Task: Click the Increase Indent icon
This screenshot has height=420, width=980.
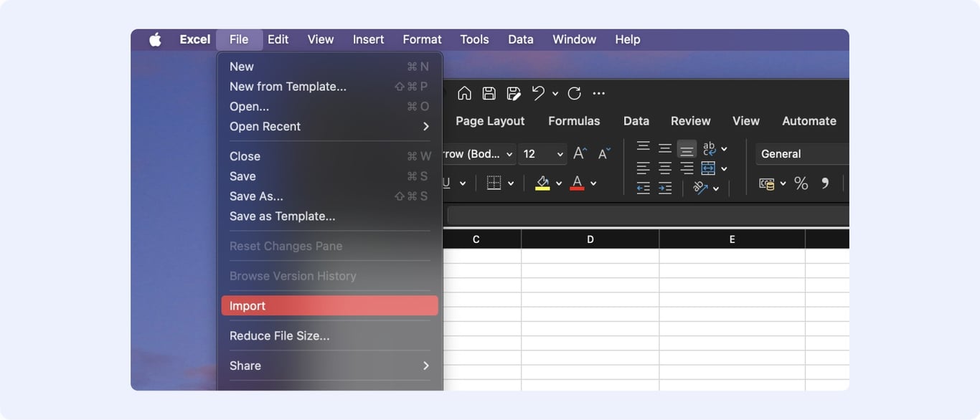Action: [665, 188]
